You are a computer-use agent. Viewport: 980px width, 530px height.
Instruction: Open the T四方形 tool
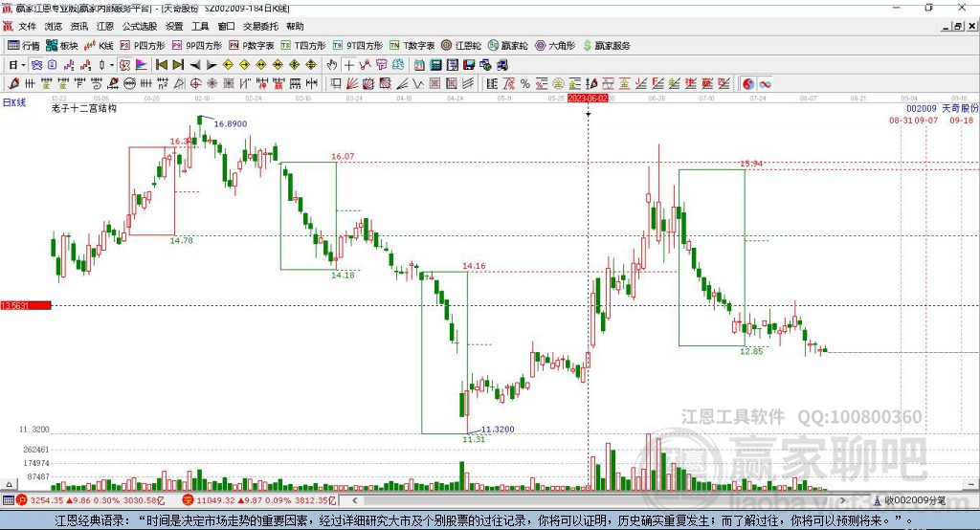(303, 46)
